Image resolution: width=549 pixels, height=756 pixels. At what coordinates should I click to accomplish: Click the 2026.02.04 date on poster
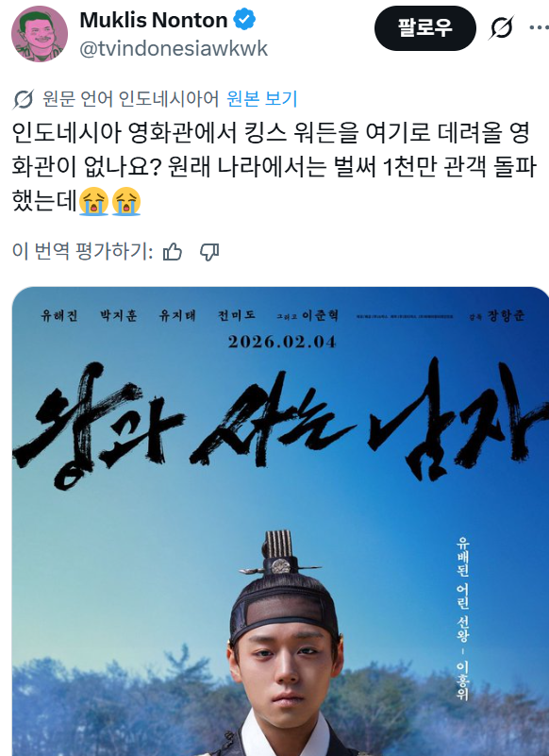click(x=282, y=342)
